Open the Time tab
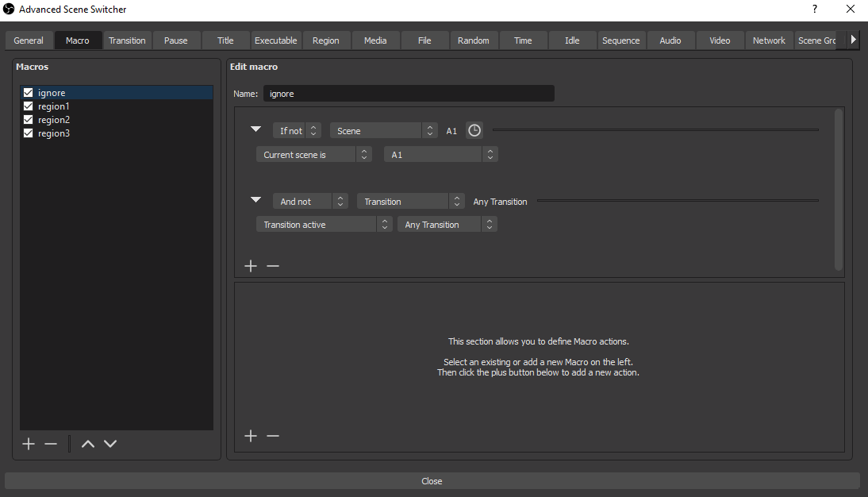 523,40
